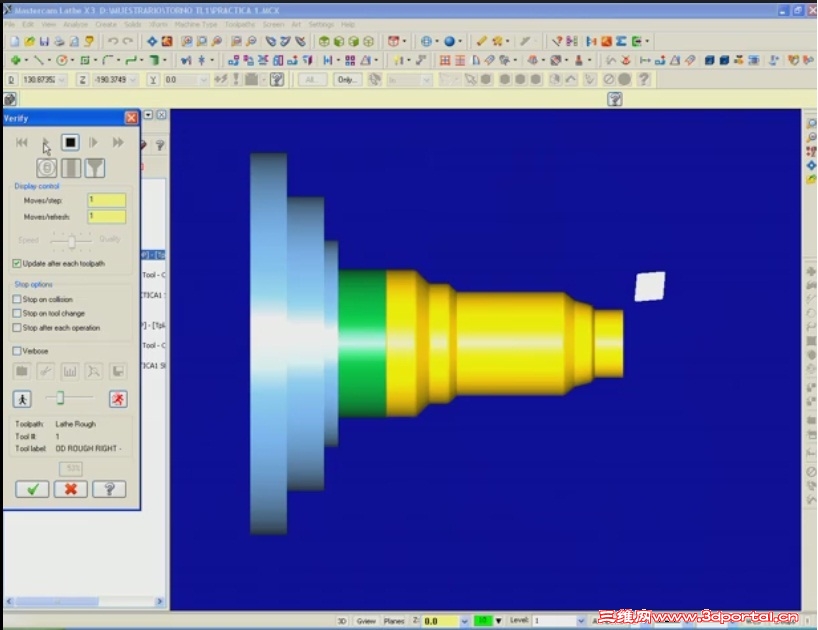Viewport: 818px width, 630px height.
Task: Open the Machine Type menu
Action: [x=196, y=25]
